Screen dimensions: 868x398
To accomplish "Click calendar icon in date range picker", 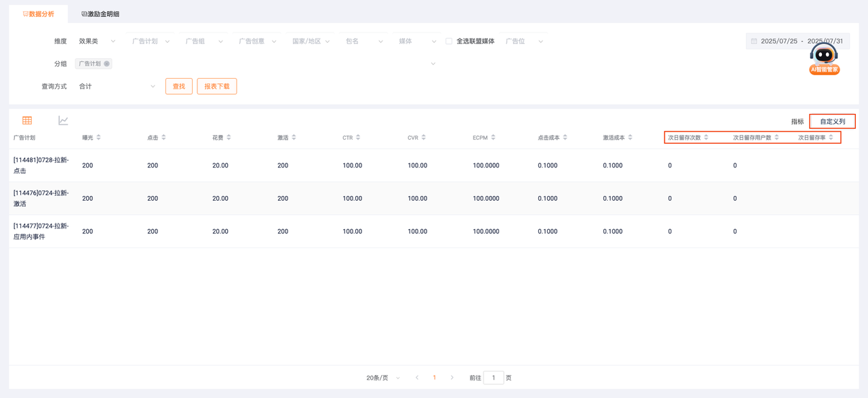I will click(x=754, y=41).
